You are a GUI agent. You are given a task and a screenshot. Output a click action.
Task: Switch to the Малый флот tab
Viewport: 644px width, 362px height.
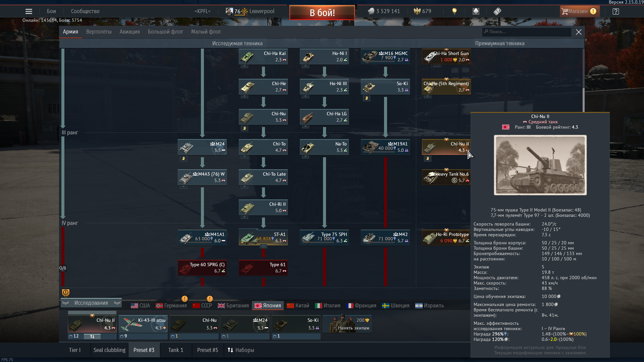tap(206, 32)
